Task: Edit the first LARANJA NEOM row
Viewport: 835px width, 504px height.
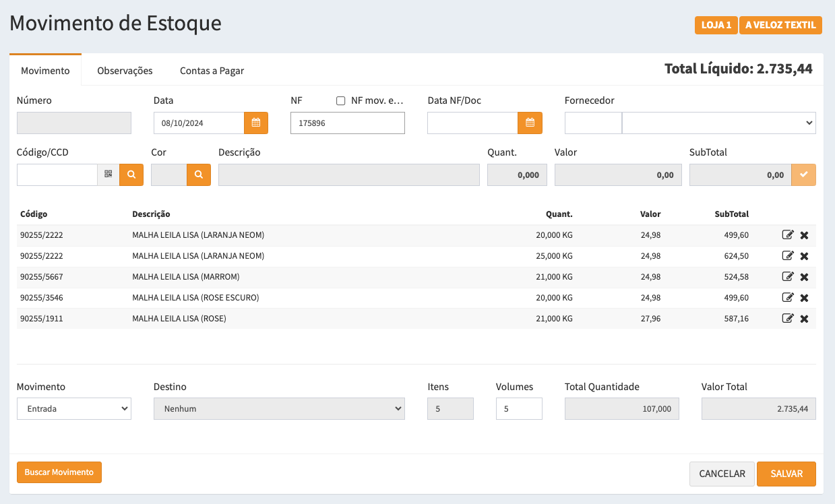Action: pos(787,235)
